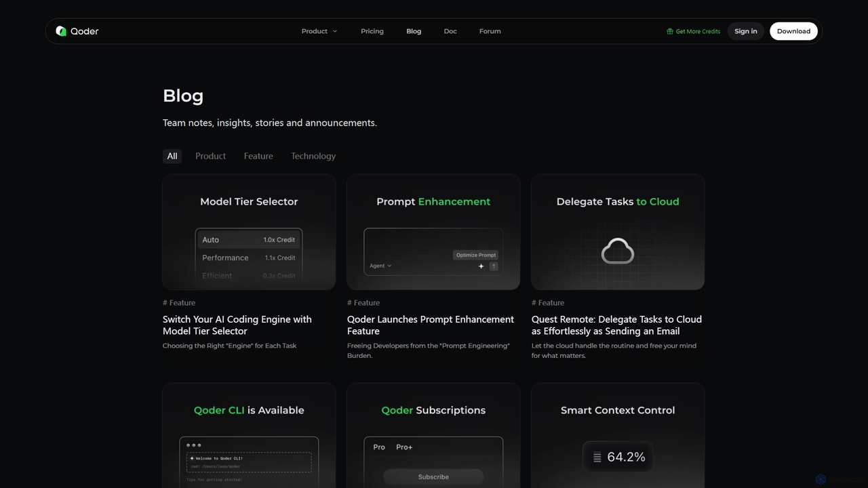Select the Product filter tab
This screenshot has width=868, height=488.
pos(210,156)
